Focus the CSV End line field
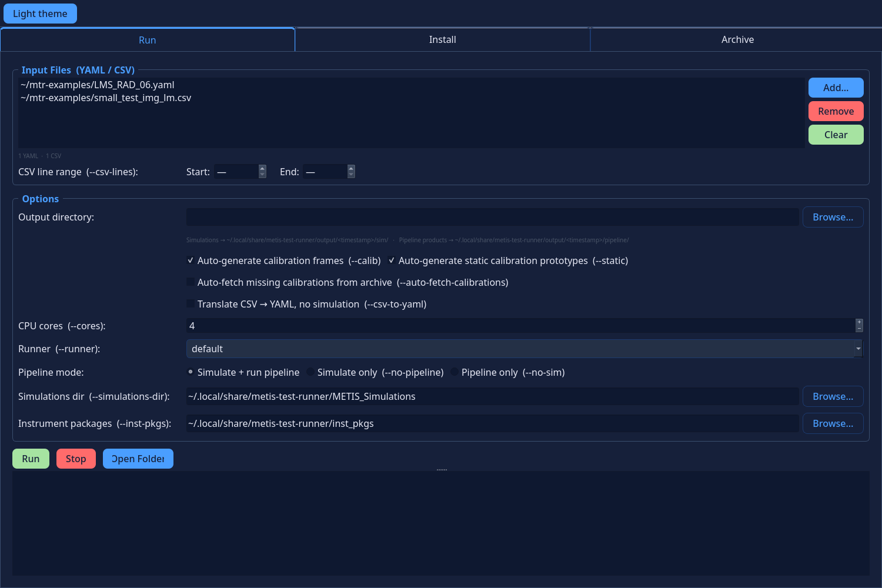882x588 pixels. 325,172
